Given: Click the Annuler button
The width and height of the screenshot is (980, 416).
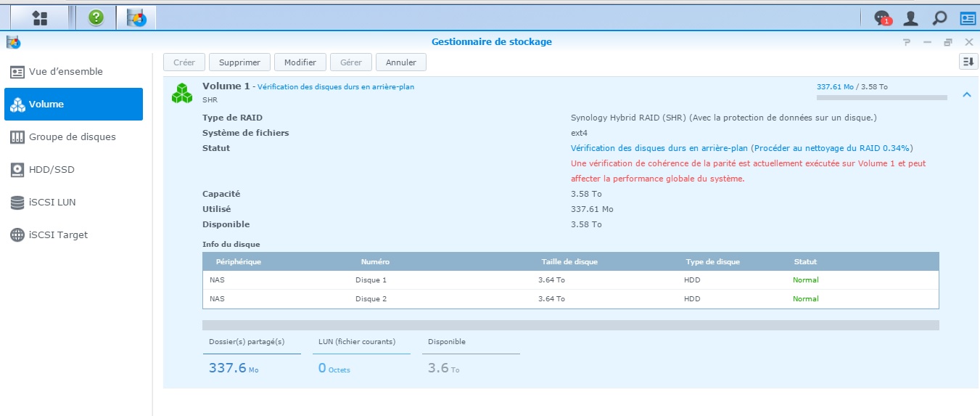Looking at the screenshot, I should tap(400, 62).
